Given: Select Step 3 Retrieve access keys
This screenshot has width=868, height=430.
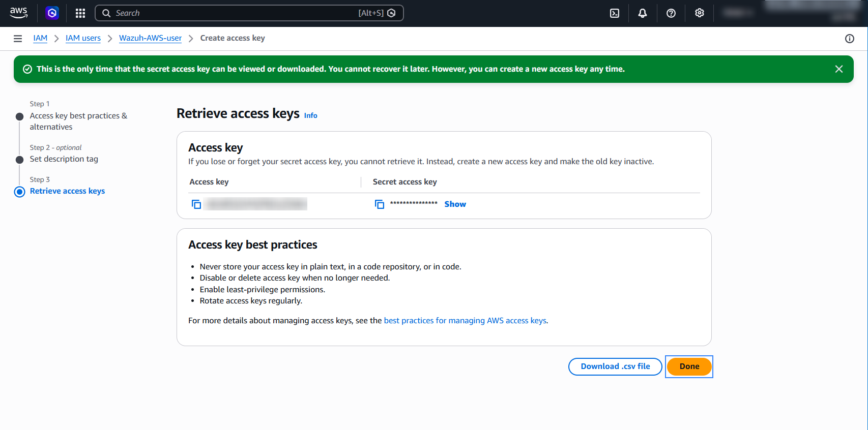Looking at the screenshot, I should 67,191.
